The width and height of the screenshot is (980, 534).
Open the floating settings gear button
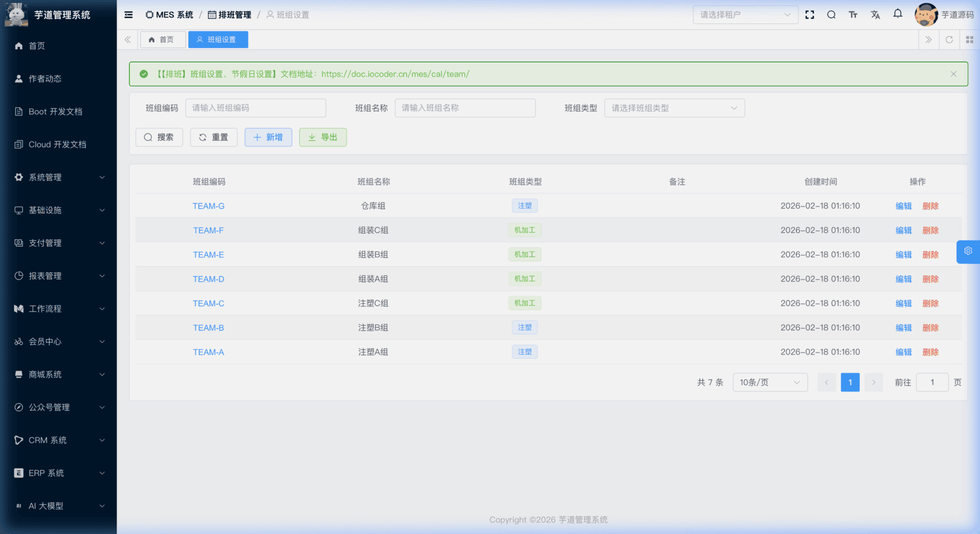click(x=968, y=251)
